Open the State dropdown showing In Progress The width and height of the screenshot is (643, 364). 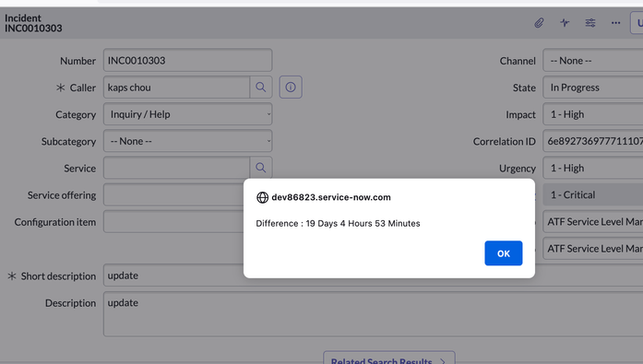click(x=593, y=88)
